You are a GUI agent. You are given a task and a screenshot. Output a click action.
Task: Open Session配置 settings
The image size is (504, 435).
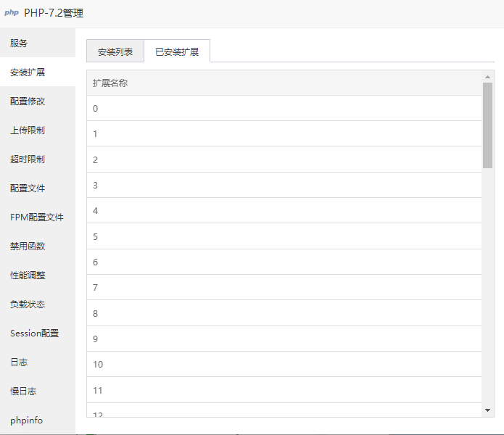(x=38, y=333)
